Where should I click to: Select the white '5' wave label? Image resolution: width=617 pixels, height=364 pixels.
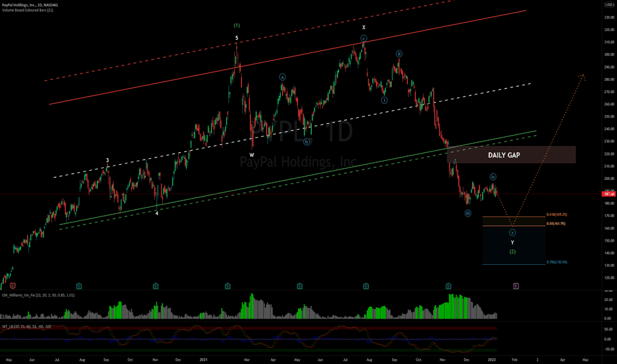(236, 38)
